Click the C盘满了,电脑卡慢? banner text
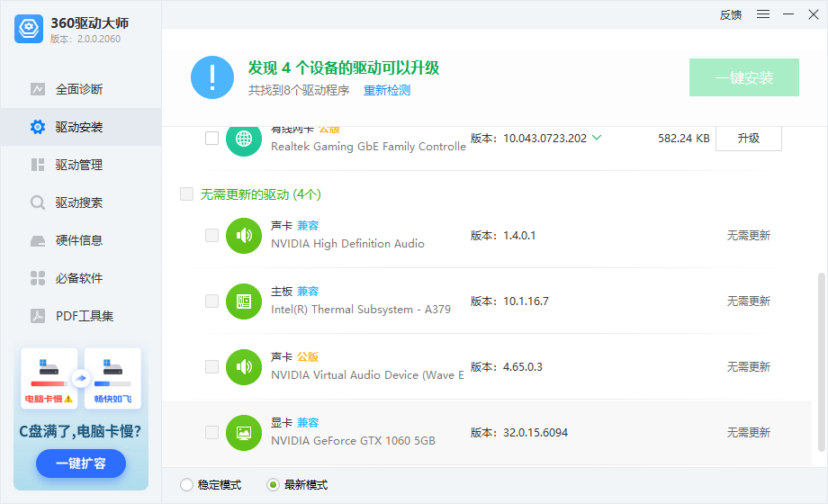The width and height of the screenshot is (828, 504). 80,431
